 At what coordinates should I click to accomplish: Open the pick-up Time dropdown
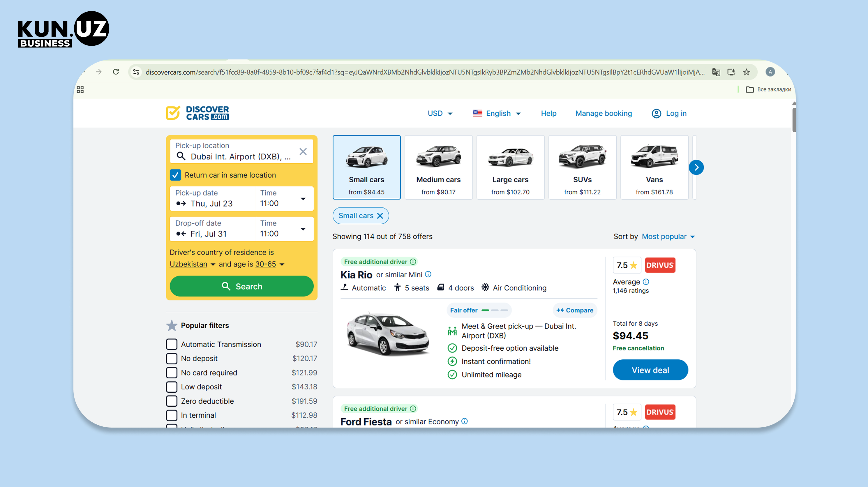click(285, 199)
